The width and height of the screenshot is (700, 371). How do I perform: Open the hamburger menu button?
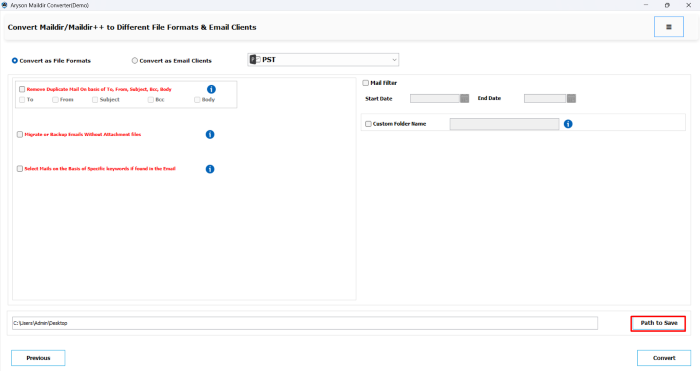point(668,27)
